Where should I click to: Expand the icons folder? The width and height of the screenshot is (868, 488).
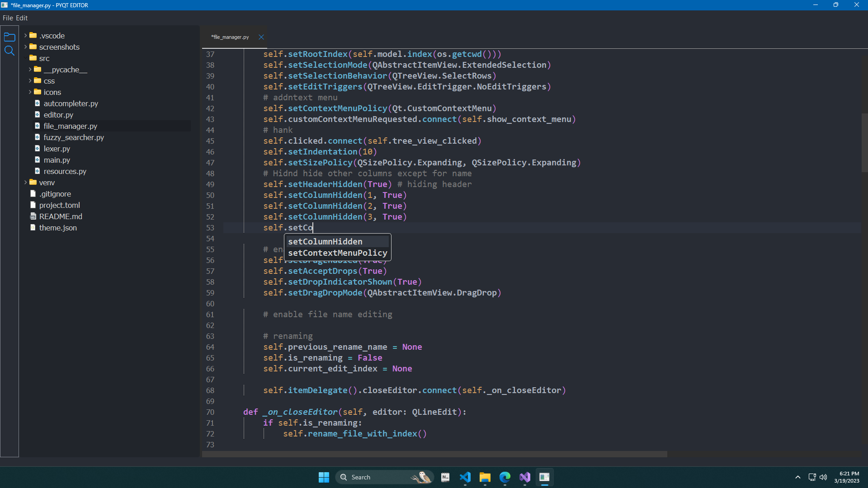pos(30,92)
